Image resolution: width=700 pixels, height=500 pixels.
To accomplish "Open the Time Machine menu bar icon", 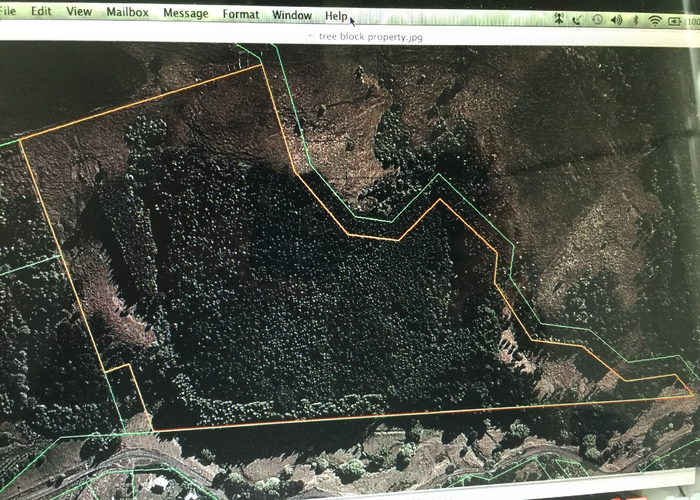I will click(x=597, y=19).
